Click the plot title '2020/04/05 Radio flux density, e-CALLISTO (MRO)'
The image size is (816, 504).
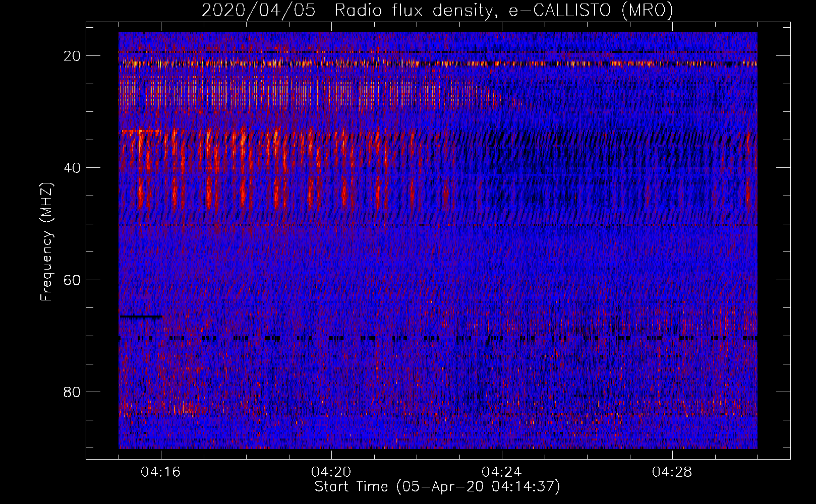(x=437, y=11)
